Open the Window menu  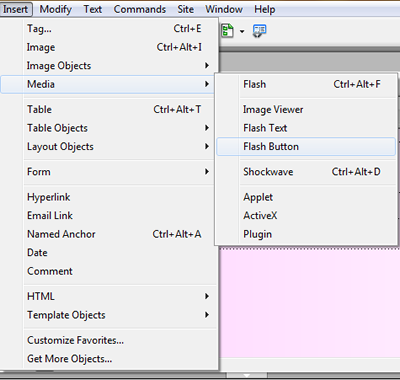(224, 9)
